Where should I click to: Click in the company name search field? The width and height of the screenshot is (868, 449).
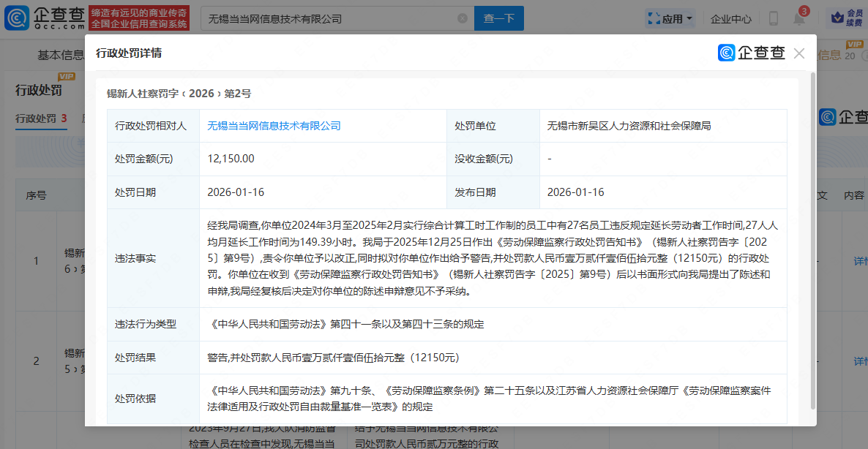pyautogui.click(x=329, y=18)
